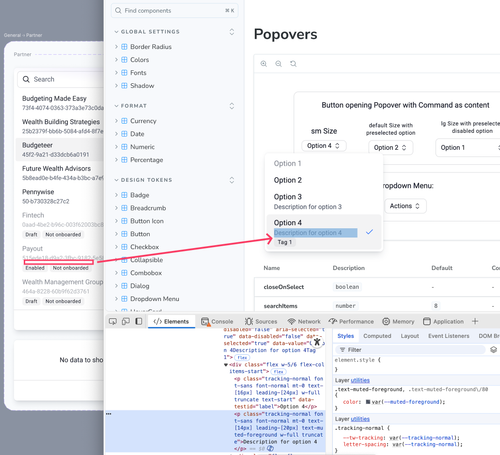
Task: Click the muted-foreground color swatch
Action: [368, 402]
